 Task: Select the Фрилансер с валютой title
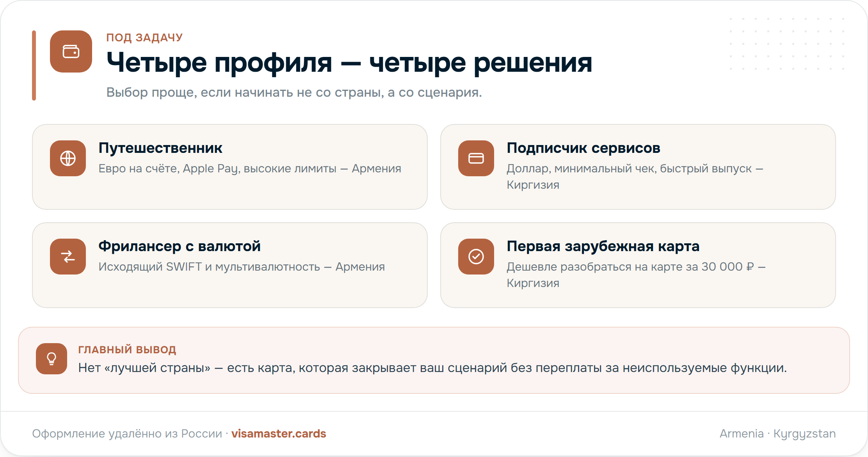click(180, 246)
